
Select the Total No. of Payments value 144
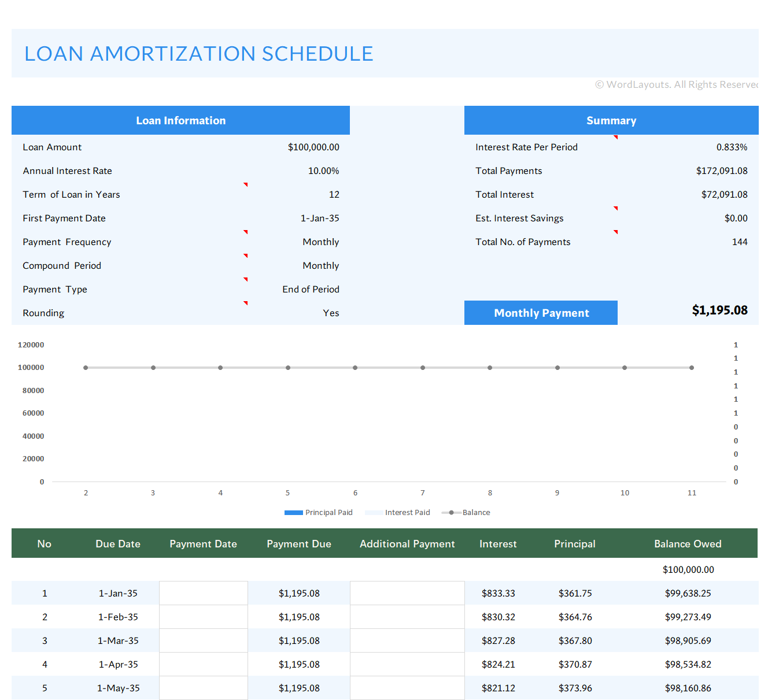740,242
